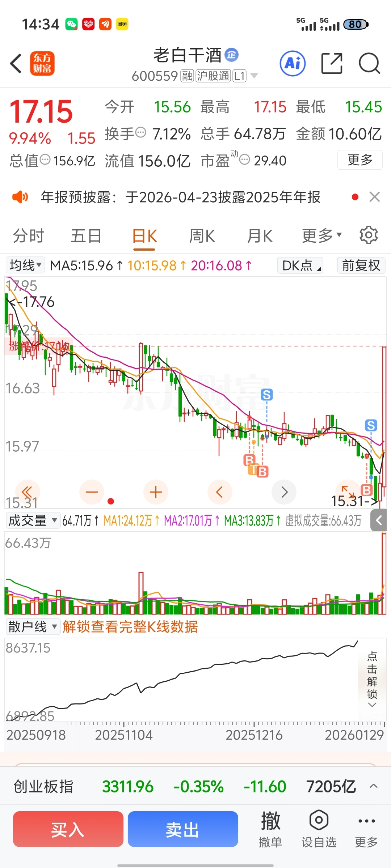The width and height of the screenshot is (391, 868).
Task: Expand the stock code dropdown triangle
Action: click(x=254, y=76)
